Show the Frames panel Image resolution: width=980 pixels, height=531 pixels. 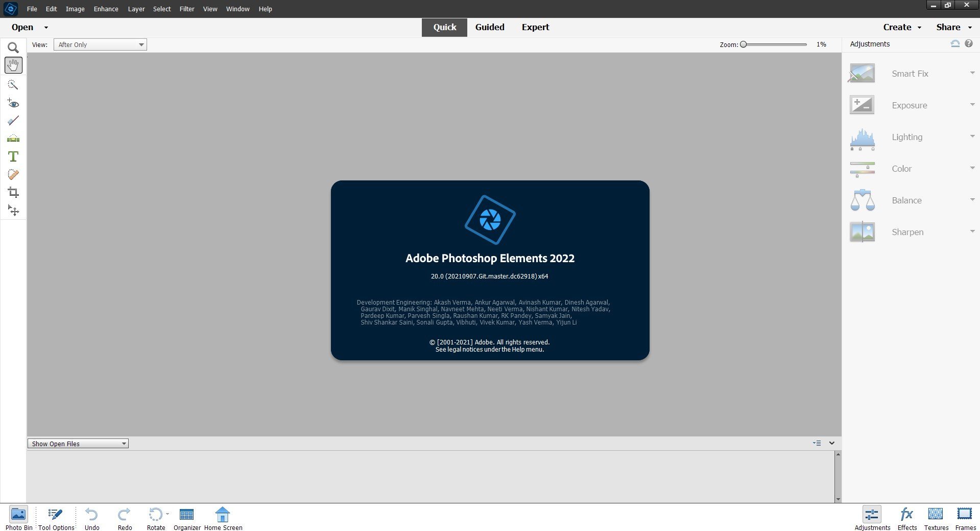[965, 518]
